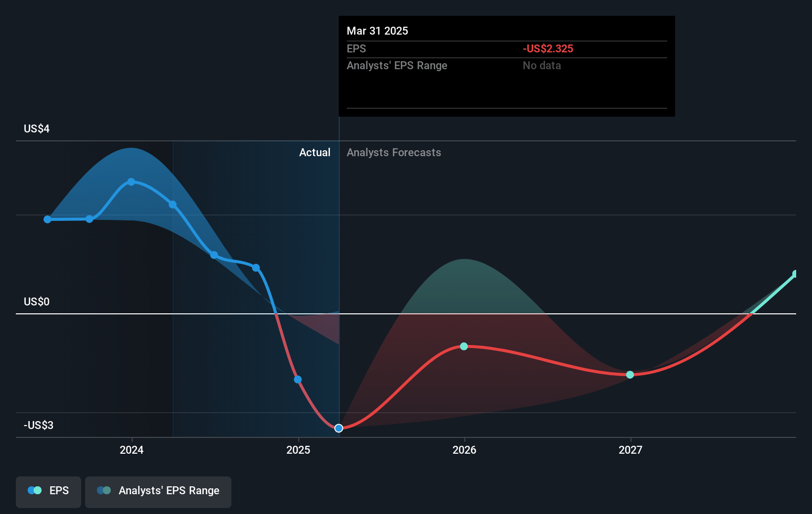Click the early-2025 EPS point below zero
The image size is (812, 514).
click(298, 380)
